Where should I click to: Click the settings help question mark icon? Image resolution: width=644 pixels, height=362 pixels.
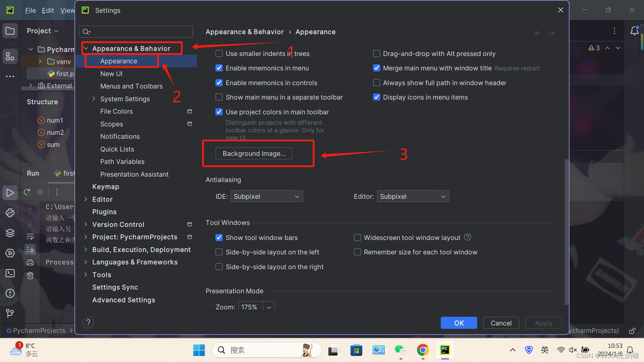(88, 323)
